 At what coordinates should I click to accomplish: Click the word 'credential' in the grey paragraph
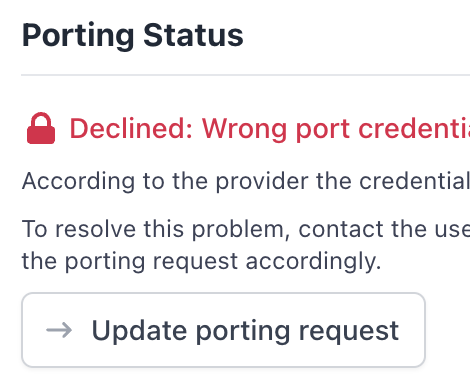click(414, 181)
